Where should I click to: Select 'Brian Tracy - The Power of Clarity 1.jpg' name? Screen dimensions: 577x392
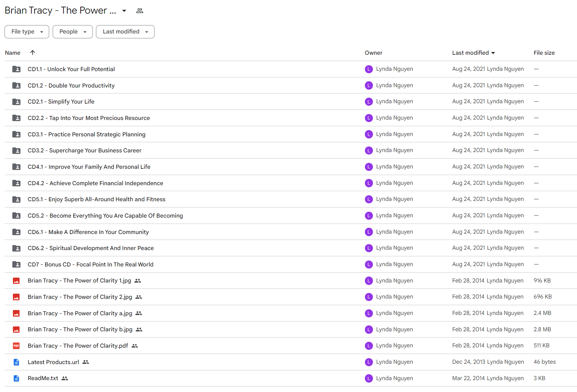[x=80, y=281]
